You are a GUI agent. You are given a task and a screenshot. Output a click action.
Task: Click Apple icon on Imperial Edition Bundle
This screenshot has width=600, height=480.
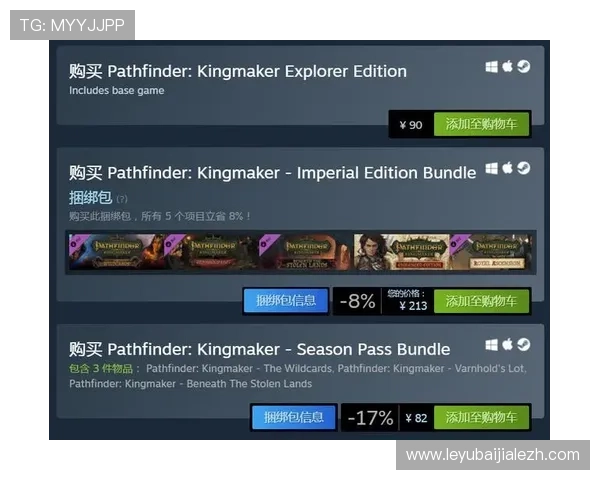tap(507, 168)
